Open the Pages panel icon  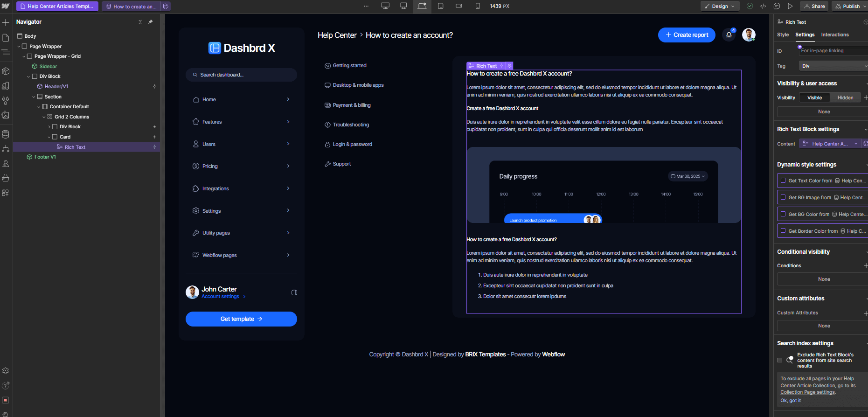click(x=6, y=37)
